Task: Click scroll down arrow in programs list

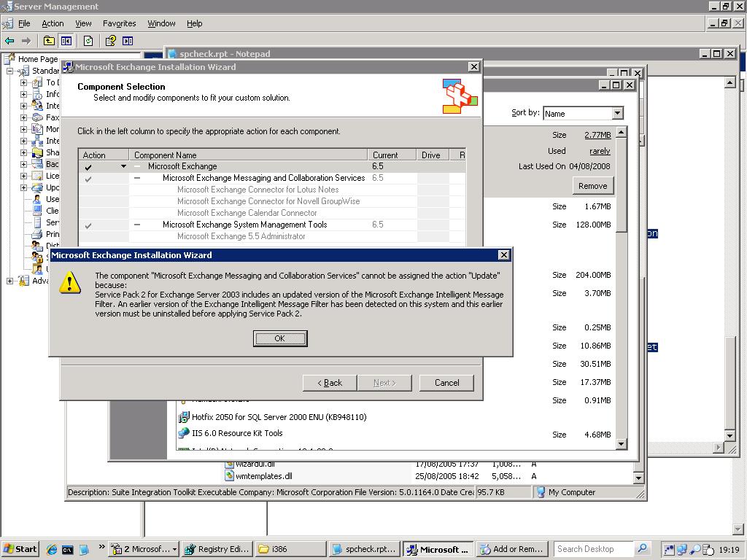Action: coord(622,444)
